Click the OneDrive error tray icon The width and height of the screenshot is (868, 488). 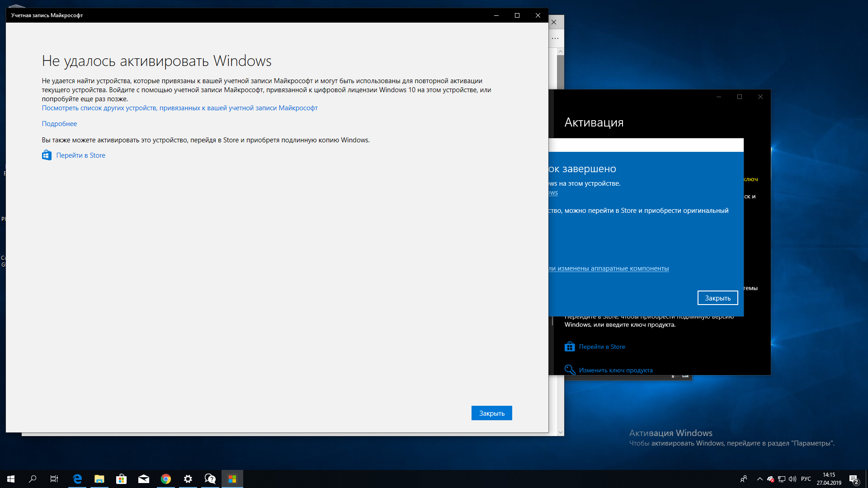[771, 479]
